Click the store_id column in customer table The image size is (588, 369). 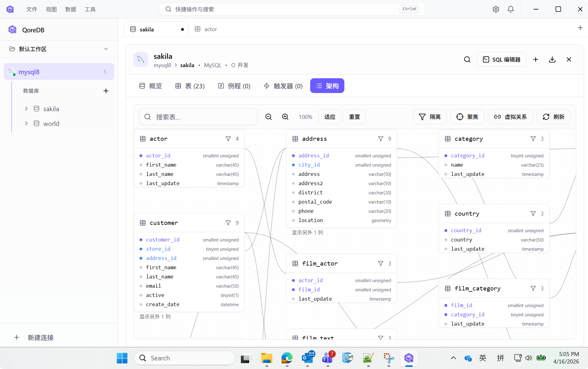[x=189, y=249]
